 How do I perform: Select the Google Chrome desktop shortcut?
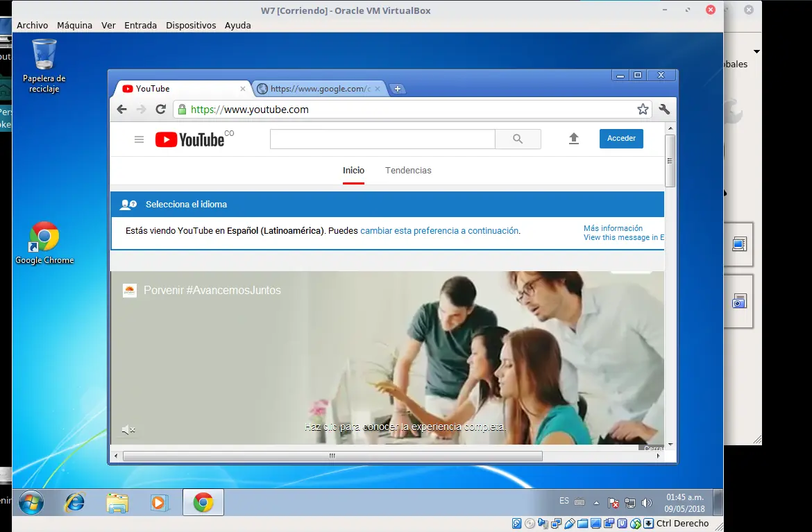(44, 243)
